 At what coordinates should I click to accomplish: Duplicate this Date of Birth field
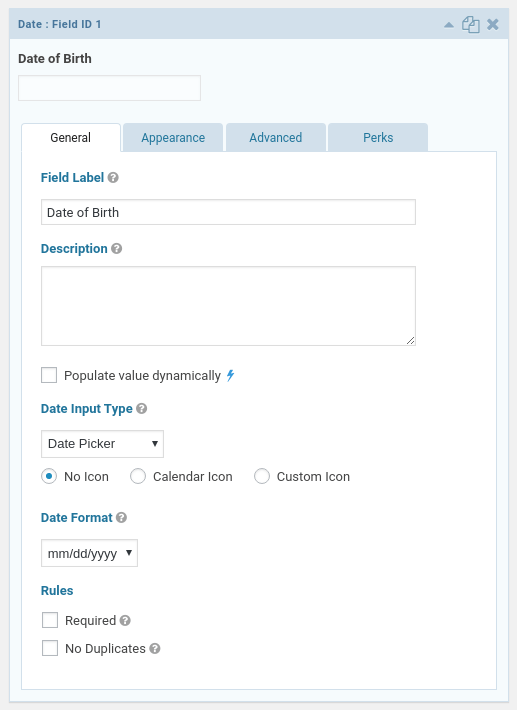(x=471, y=24)
